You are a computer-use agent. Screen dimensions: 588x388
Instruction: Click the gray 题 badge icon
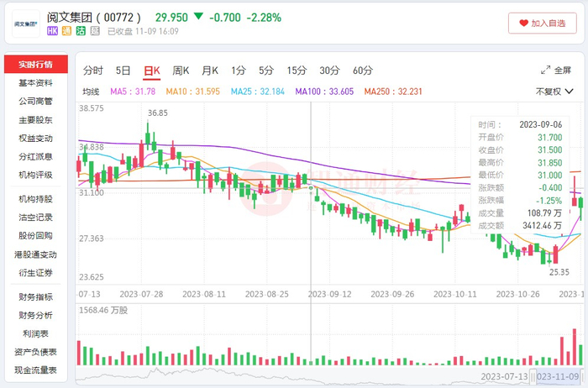(93, 31)
